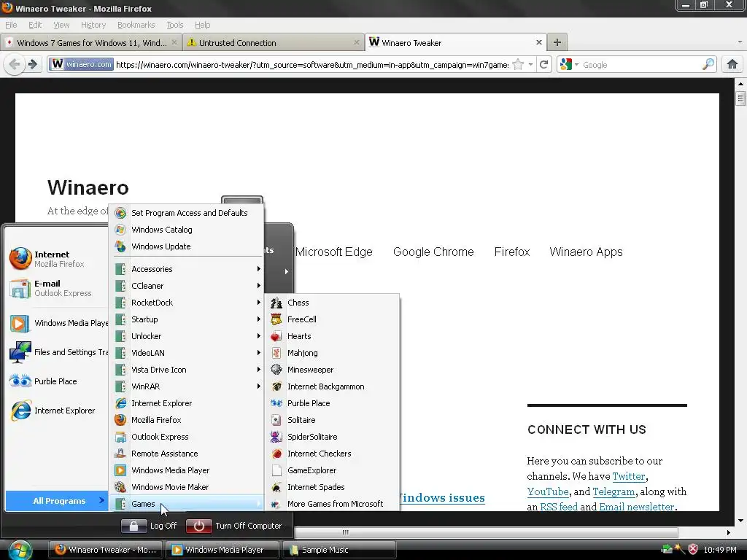Open the Firefox Bookmarks menu
The image size is (747, 560).
click(136, 25)
